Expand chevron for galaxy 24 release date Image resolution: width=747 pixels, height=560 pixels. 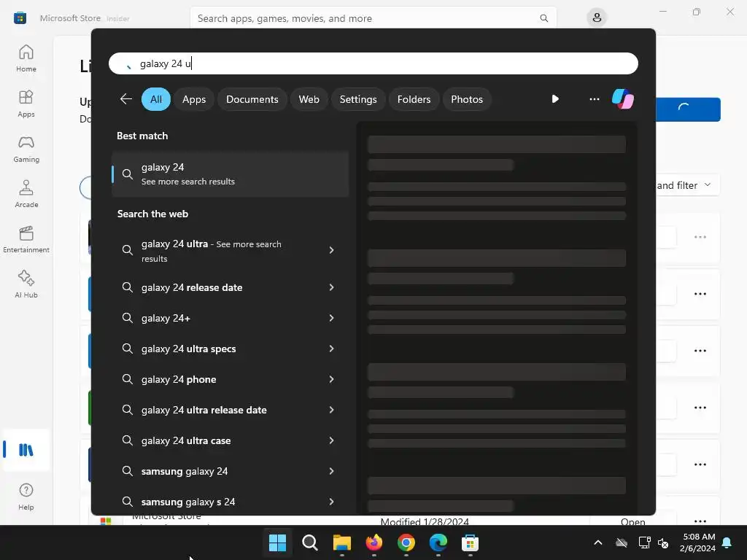[332, 287]
